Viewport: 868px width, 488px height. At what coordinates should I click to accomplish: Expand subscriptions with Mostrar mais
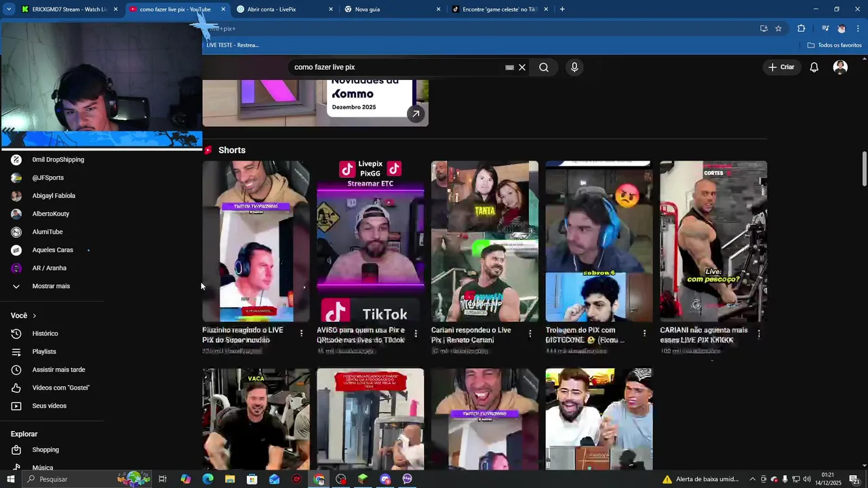pos(52,286)
